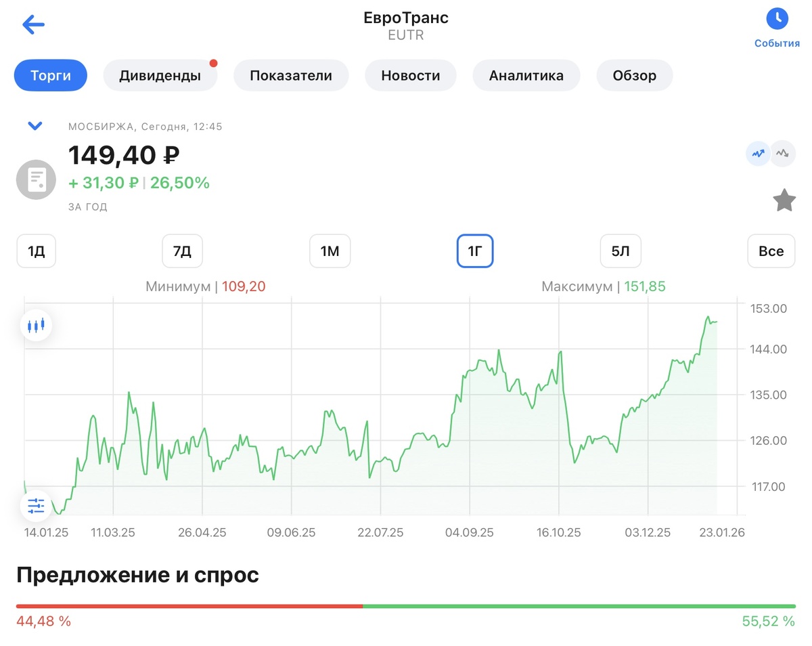Tap the change value + 31,30 ₽

[x=104, y=183]
